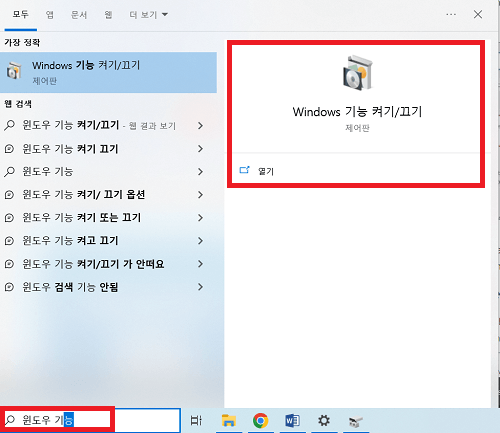Open Microsoft Word from the taskbar

292,420
